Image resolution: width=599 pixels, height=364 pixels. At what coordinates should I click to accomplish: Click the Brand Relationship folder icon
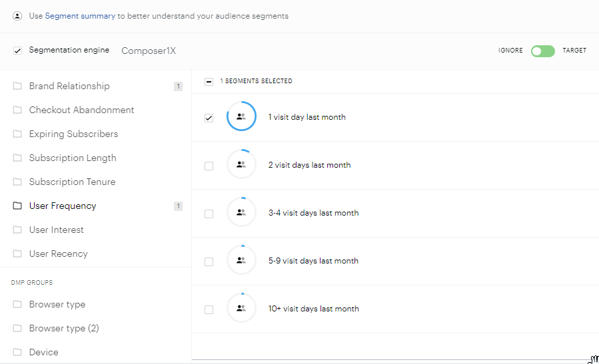coord(17,86)
